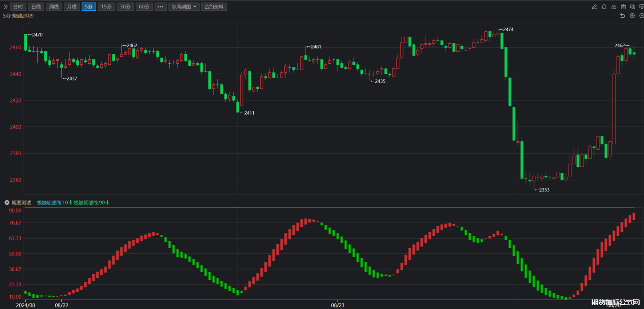Screen dimensions: 644x309
Task: Click the 90.00 indicator axis value
Action: [15, 211]
